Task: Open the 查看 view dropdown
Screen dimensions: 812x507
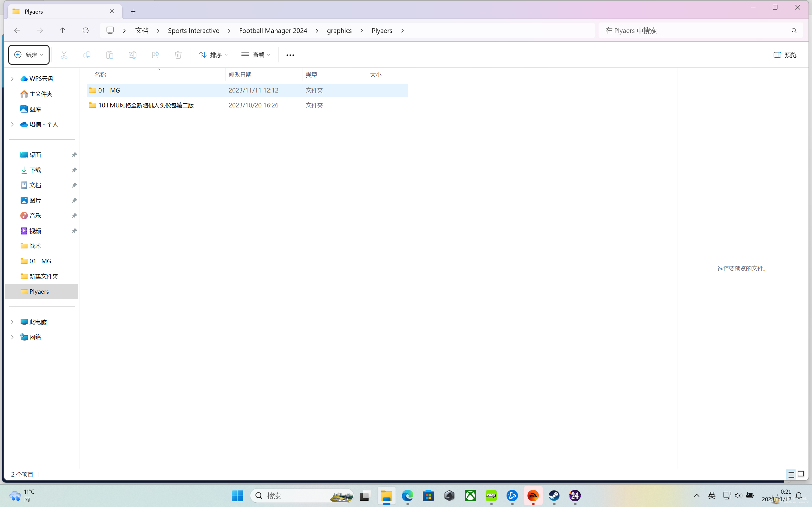Action: click(256, 55)
